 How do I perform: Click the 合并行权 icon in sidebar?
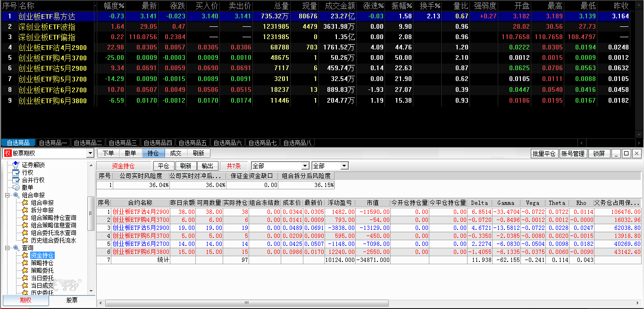(16, 180)
